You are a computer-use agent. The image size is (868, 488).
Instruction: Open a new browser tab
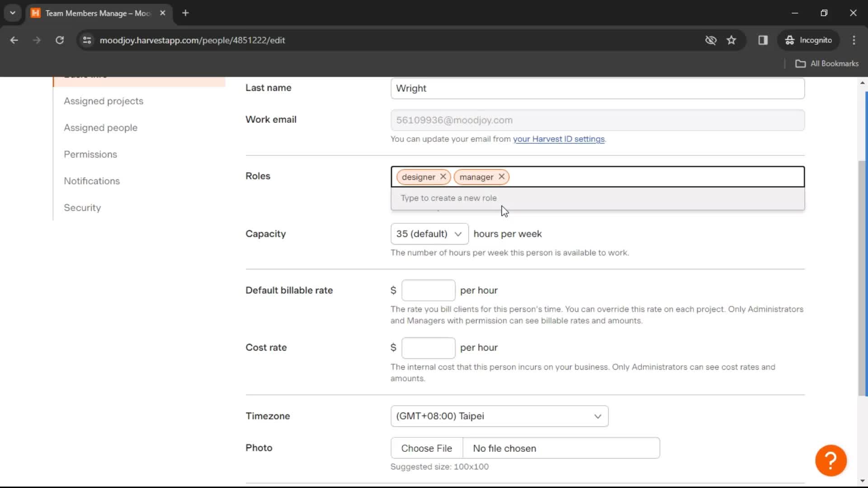[185, 13]
